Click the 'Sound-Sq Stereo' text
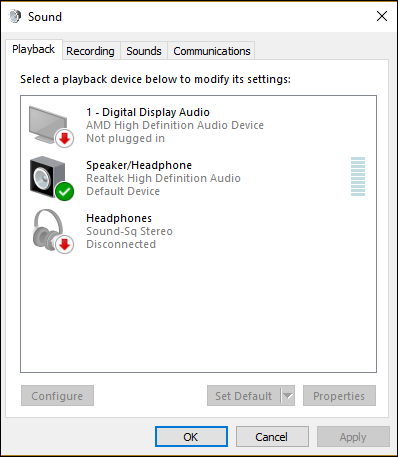 coord(129,231)
